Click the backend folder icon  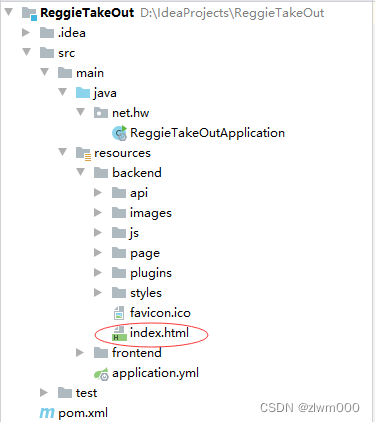(x=101, y=173)
